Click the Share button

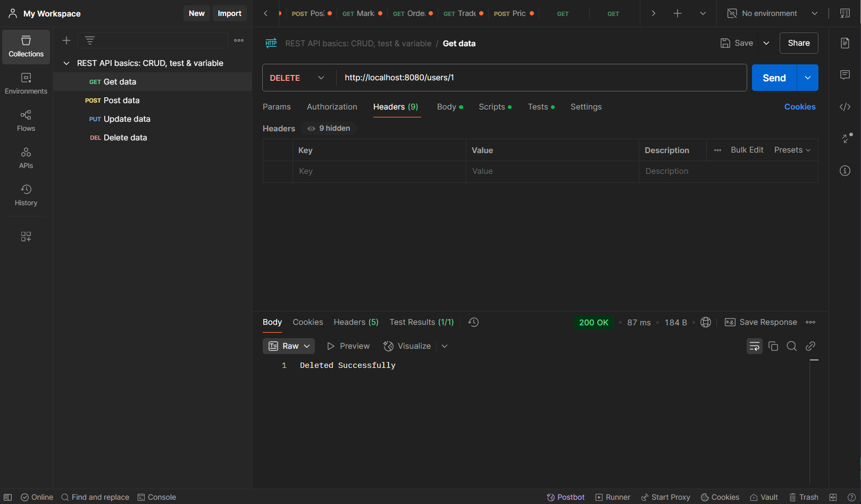[x=799, y=43]
